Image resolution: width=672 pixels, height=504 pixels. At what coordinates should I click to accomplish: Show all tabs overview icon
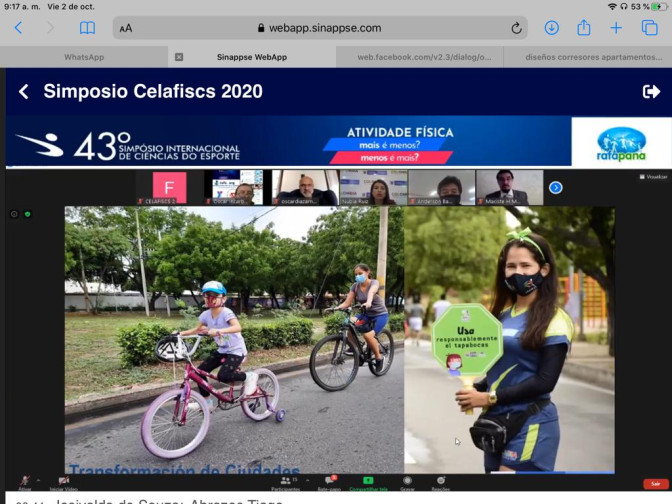(x=650, y=28)
